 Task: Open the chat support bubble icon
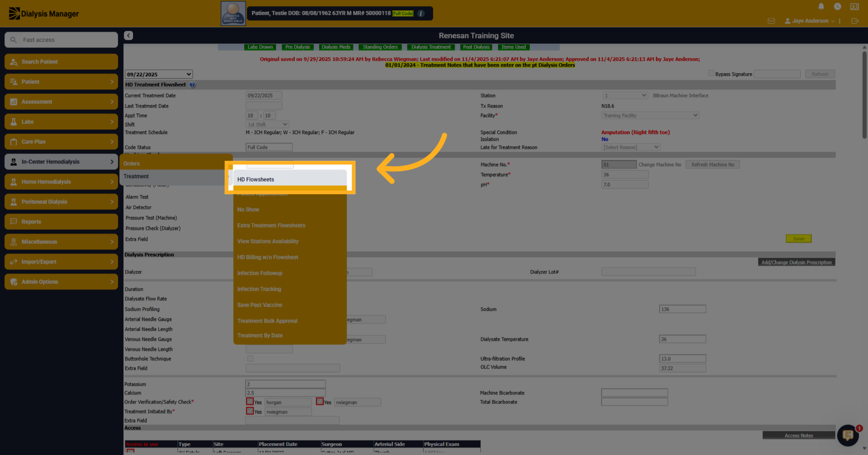pyautogui.click(x=848, y=435)
